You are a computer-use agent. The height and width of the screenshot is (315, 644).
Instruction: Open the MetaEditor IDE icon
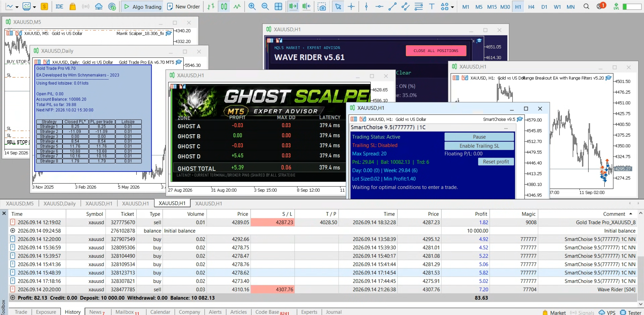59,6
